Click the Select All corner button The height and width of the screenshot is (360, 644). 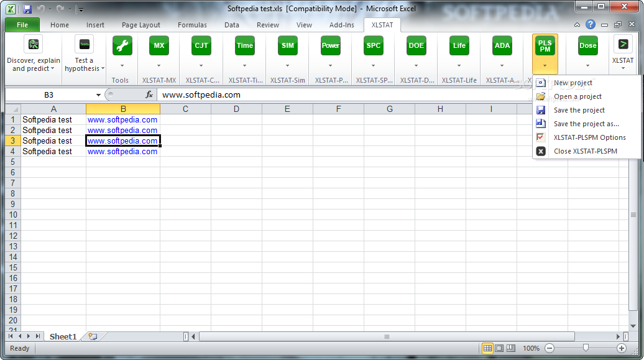click(x=12, y=109)
